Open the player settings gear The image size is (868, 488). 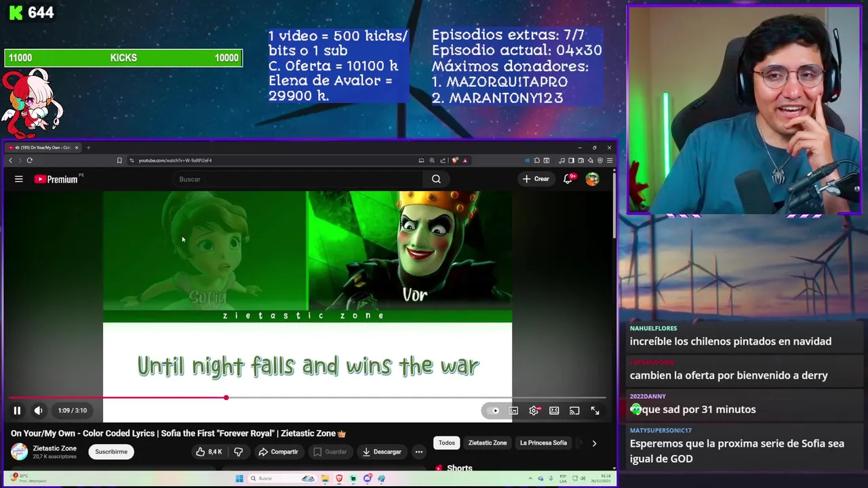point(534,410)
